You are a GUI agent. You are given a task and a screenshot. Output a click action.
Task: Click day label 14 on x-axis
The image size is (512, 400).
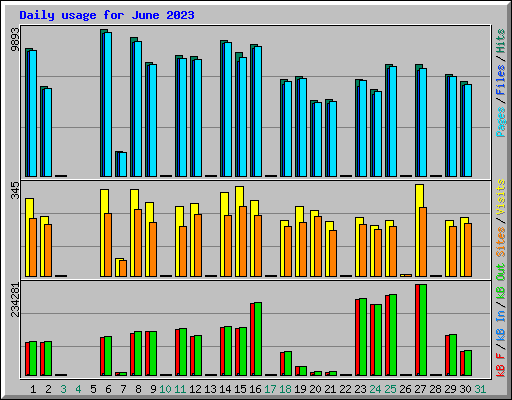tap(225, 389)
